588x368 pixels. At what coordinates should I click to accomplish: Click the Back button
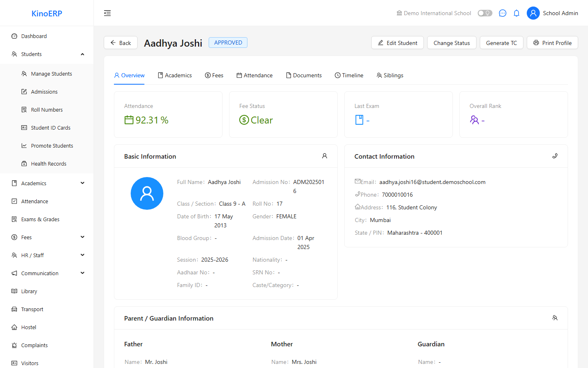pos(120,43)
